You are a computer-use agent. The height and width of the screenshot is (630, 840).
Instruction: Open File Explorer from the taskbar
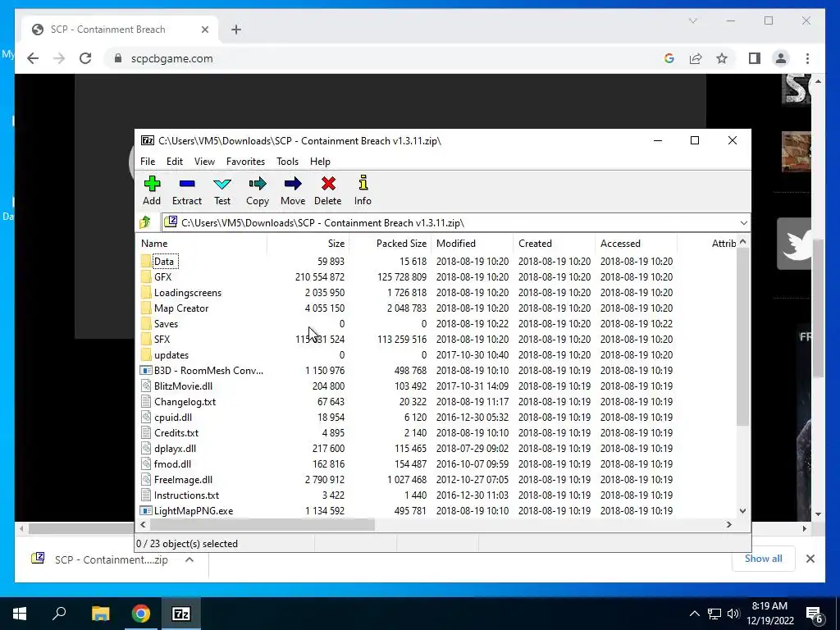[100, 614]
